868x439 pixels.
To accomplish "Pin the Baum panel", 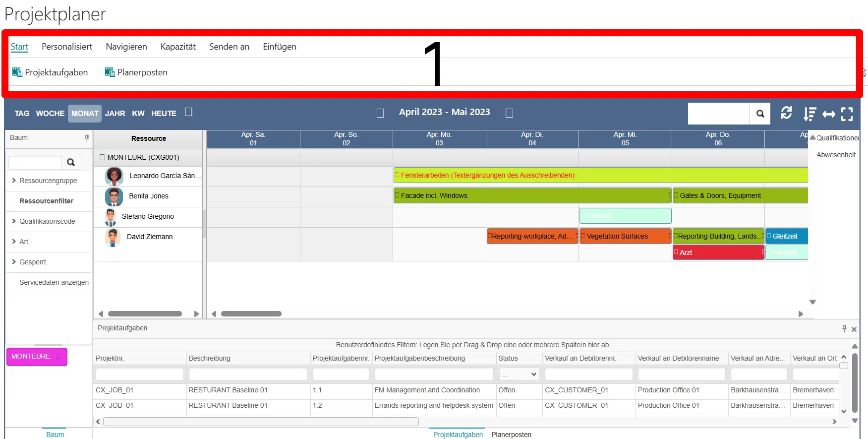I will pyautogui.click(x=87, y=138).
